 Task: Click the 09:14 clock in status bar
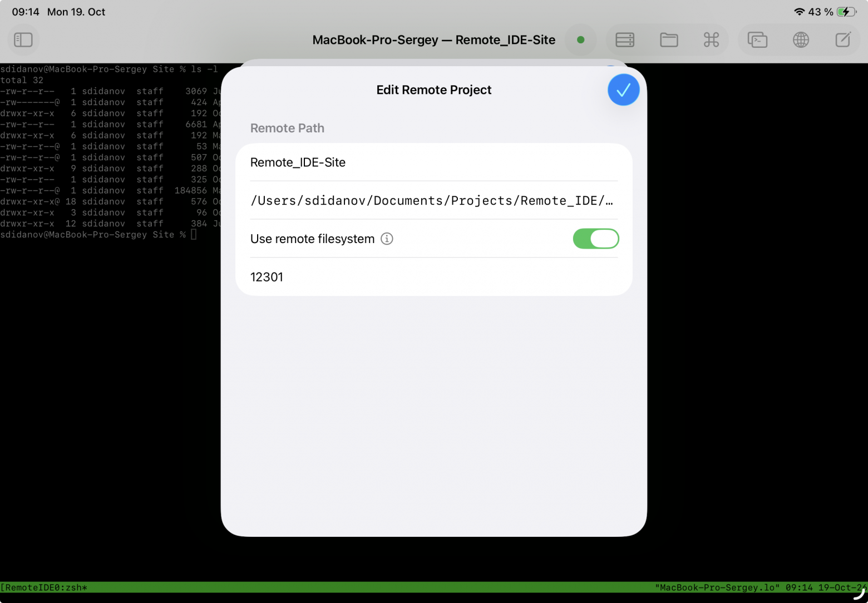tap(26, 12)
